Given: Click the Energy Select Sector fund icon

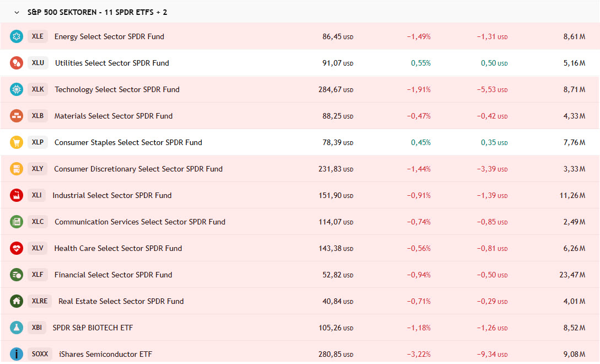Looking at the screenshot, I should 17,36.
